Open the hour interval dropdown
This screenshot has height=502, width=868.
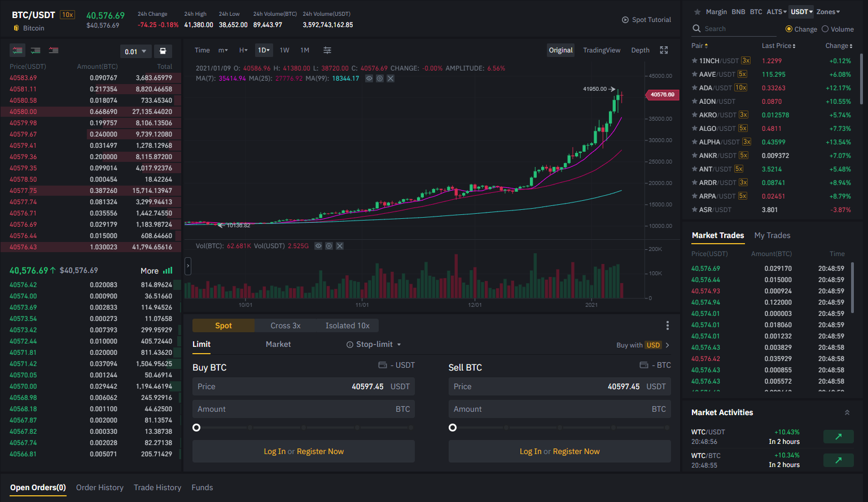pos(243,50)
